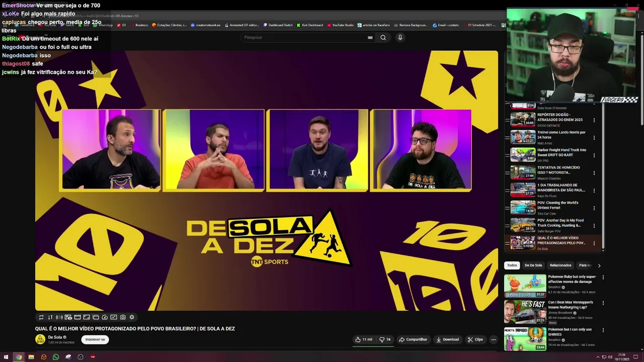The height and width of the screenshot is (362, 644).
Task: Open WhatsApp from the taskbar
Action: click(56, 357)
